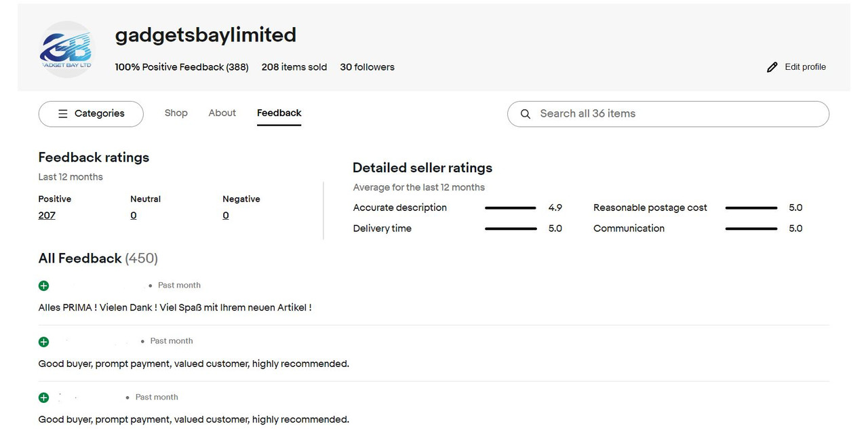
Task: Click the pencil icon beside Edit profile
Action: [772, 67]
